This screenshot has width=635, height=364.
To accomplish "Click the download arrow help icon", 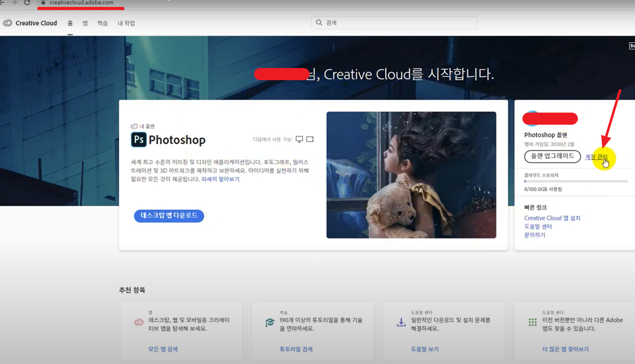I will pyautogui.click(x=401, y=322).
